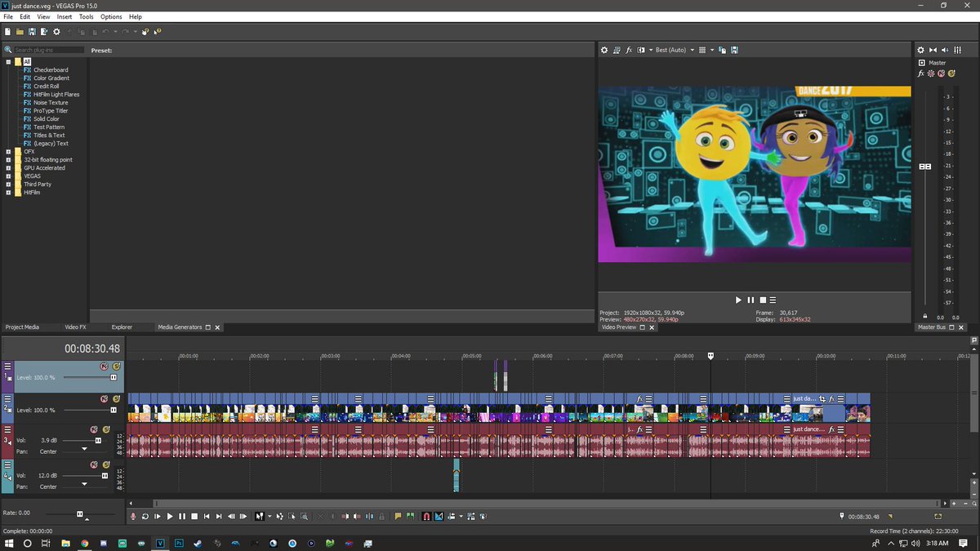Save the project using the floppy disk icon
The image size is (980, 551).
click(x=32, y=32)
